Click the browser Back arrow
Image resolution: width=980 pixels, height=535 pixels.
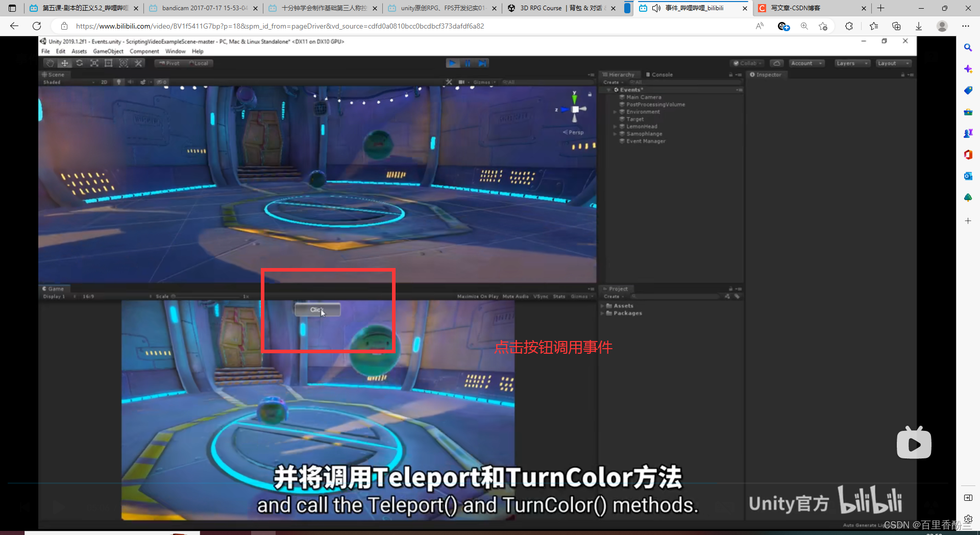pos(14,26)
